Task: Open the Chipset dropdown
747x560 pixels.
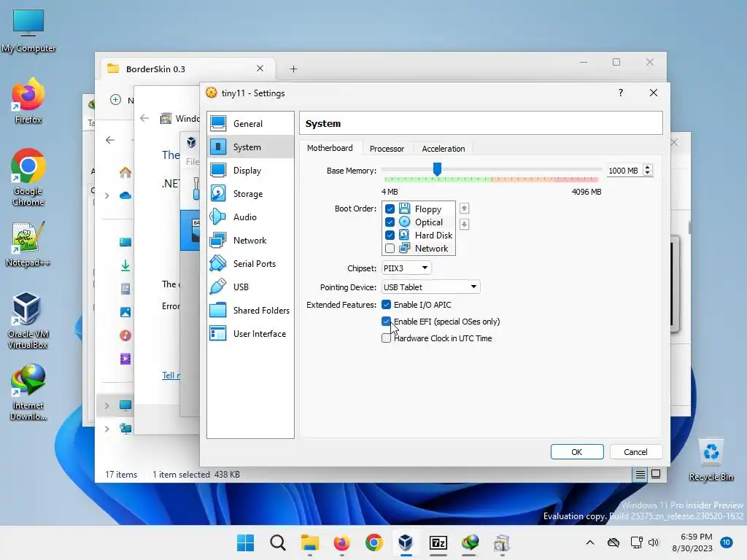Action: [x=406, y=268]
